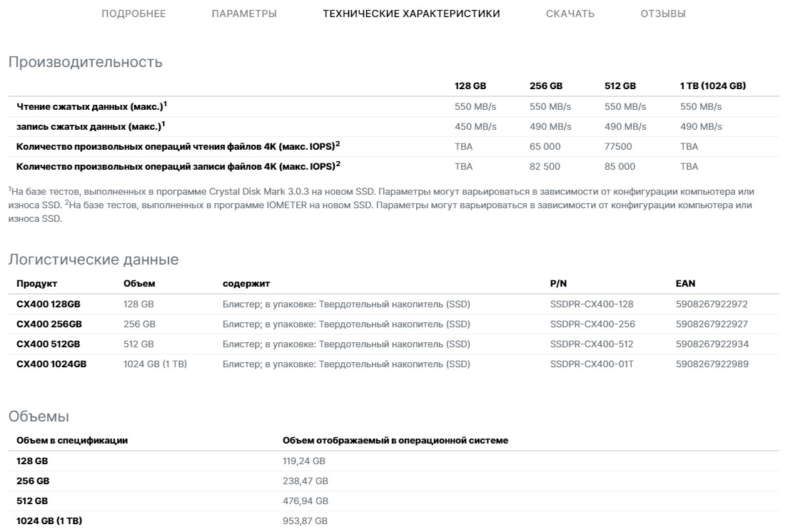Screen dimensions: 793x532
Task: Select the 65 000 IOPS value
Action: [x=545, y=146]
